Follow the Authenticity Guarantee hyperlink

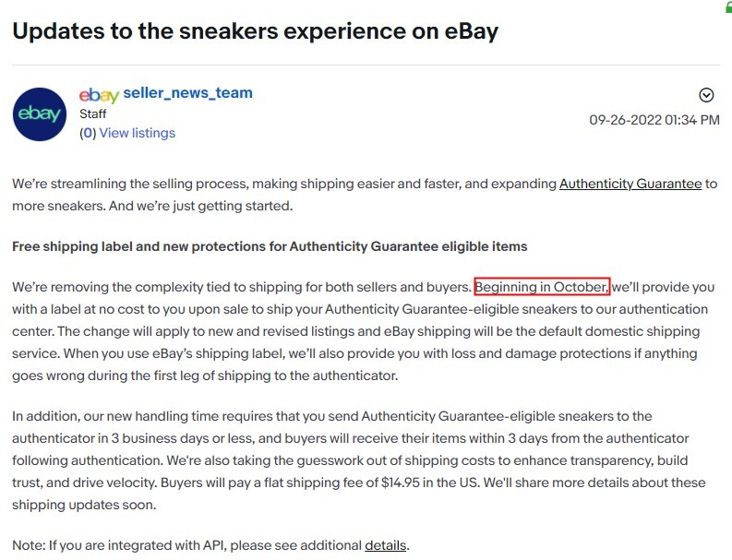point(630,184)
